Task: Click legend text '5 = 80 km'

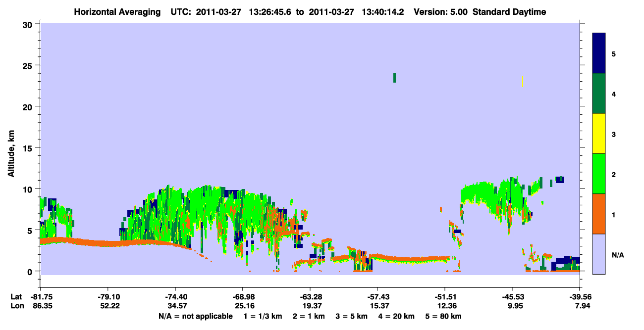Action: click(444, 316)
